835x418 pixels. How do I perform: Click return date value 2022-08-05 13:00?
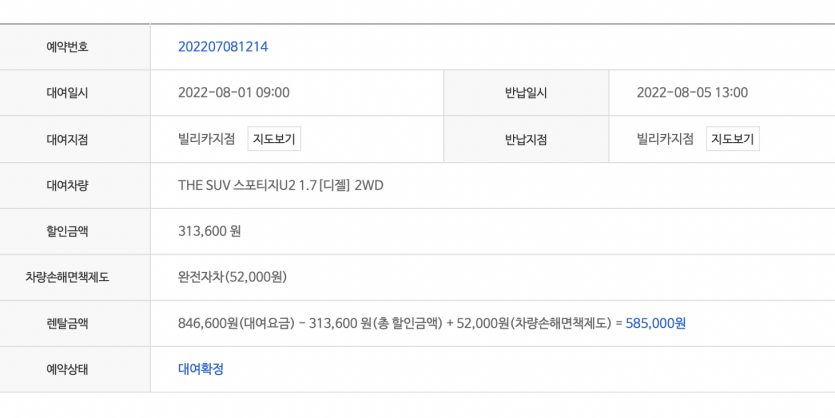point(692,93)
